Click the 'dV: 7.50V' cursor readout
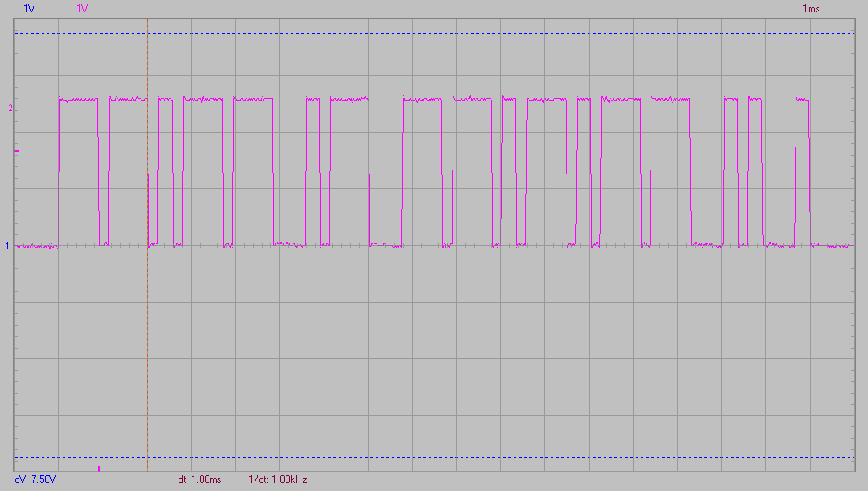Screen dimensions: 868x491 pyautogui.click(x=34, y=479)
